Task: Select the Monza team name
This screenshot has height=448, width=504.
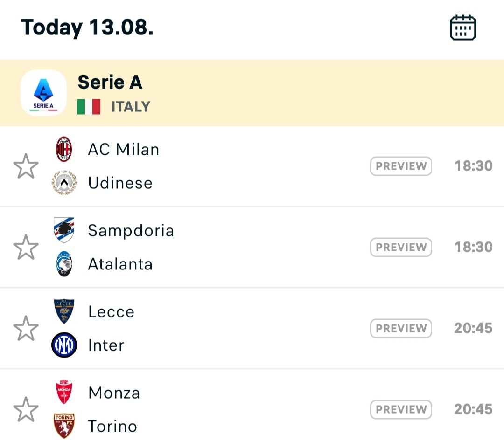Action: click(114, 393)
